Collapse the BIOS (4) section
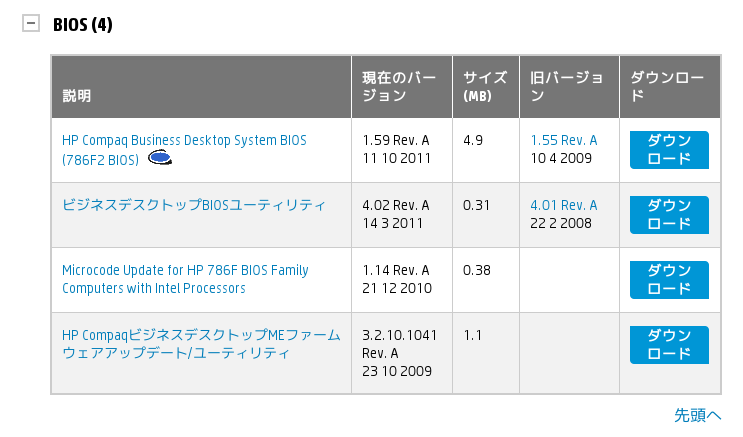The height and width of the screenshot is (437, 743). click(31, 25)
